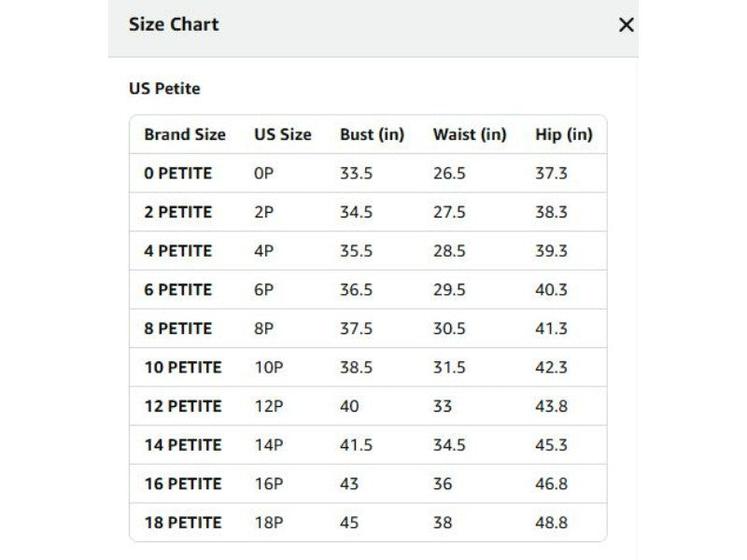747x560 pixels.
Task: Select the 10 PETITE row label
Action: click(x=183, y=367)
